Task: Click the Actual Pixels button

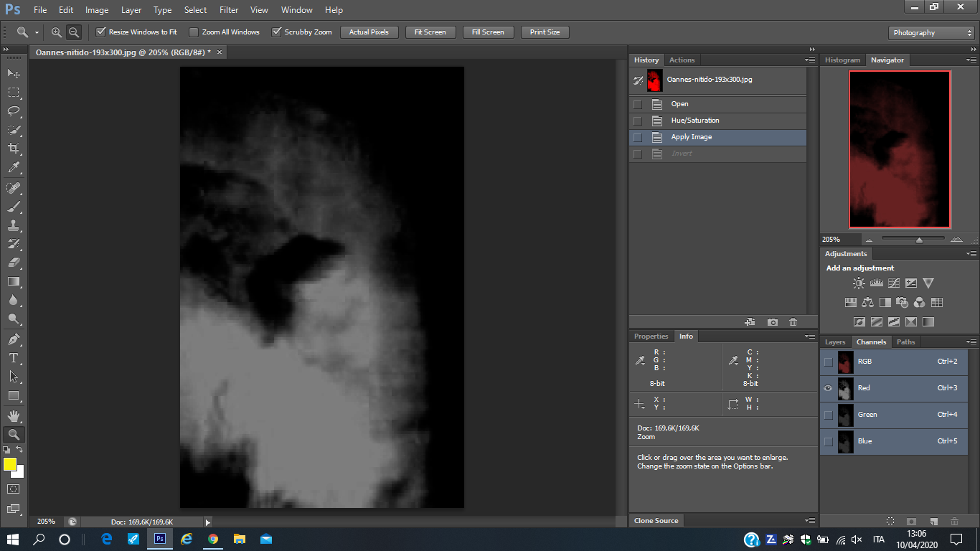Action: tap(369, 32)
